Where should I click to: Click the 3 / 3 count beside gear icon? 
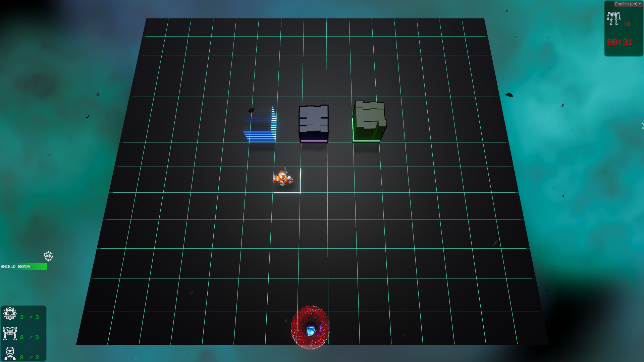(30, 317)
